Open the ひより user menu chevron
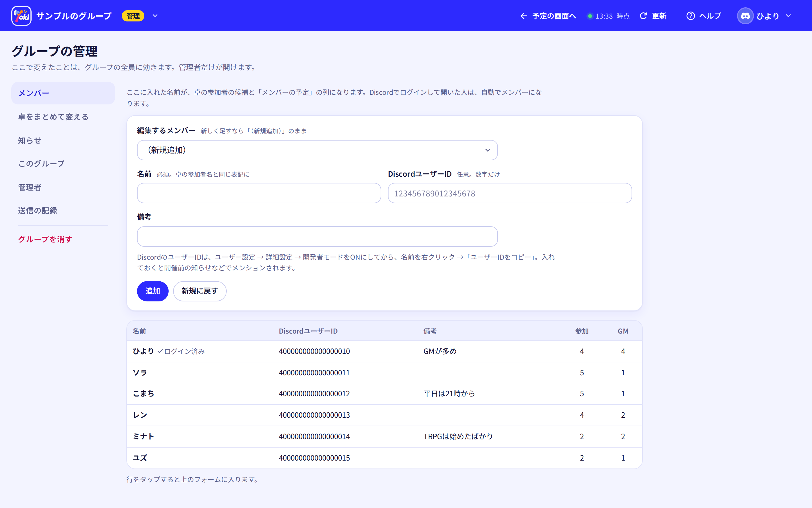812x508 pixels. (x=789, y=16)
